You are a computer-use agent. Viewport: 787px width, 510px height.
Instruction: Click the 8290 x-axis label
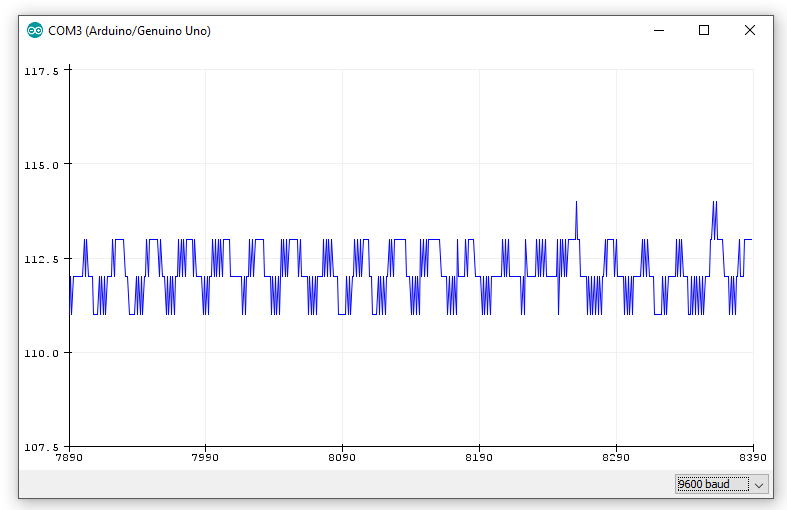click(616, 457)
